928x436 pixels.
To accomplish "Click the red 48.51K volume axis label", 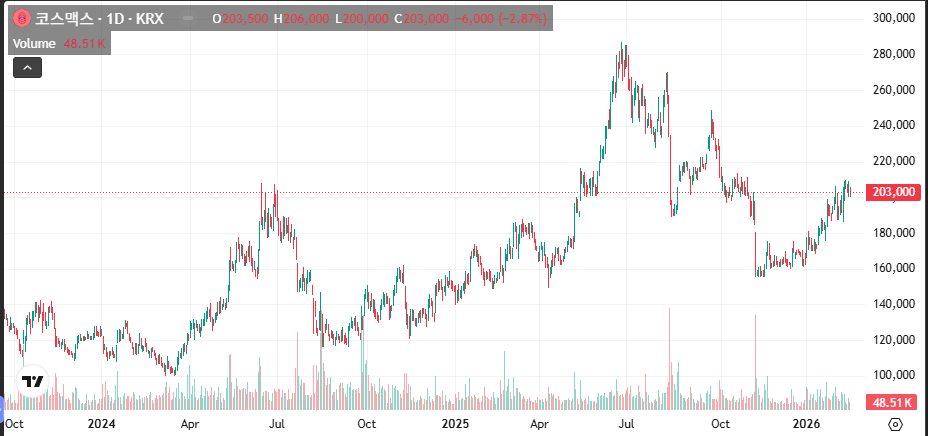I will point(893,402).
